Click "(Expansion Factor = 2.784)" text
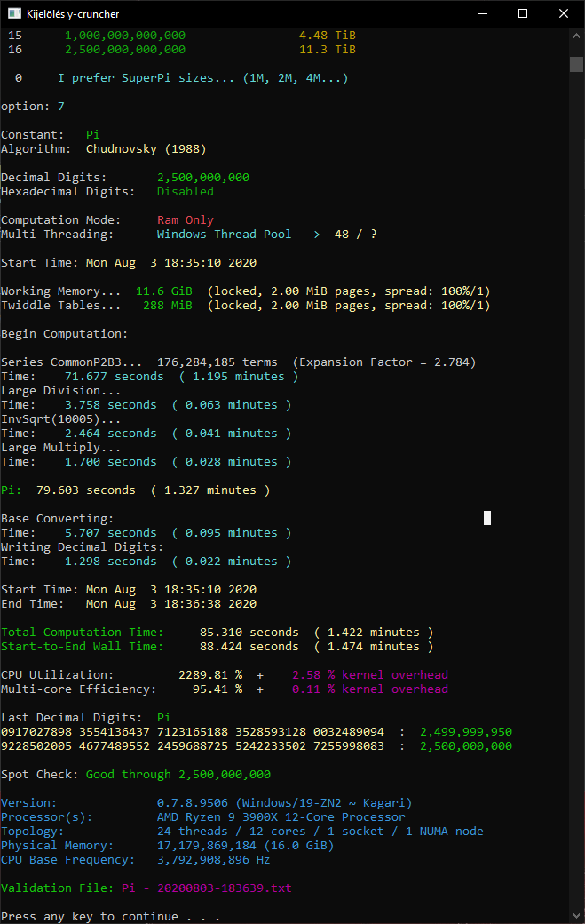The image size is (585, 924). [x=384, y=362]
